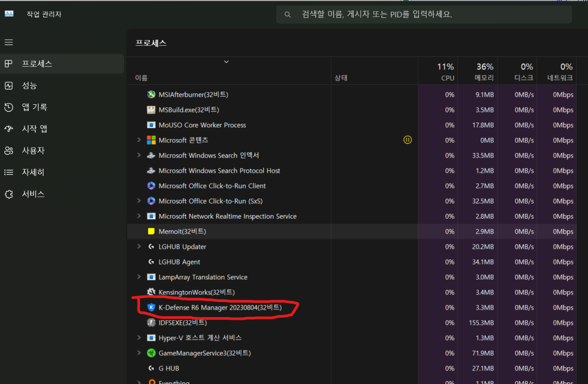588x384 pixels.
Task: Click the yellow Memoit icon
Action: (x=151, y=231)
